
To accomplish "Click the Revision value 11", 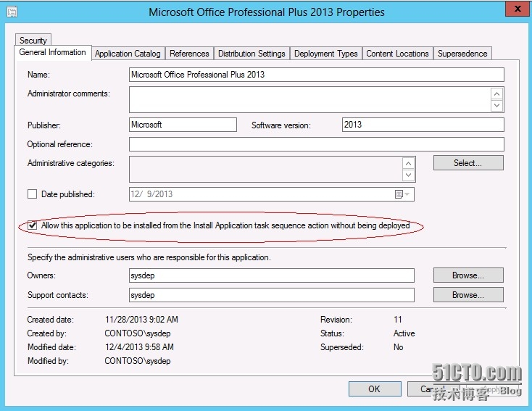I will [398, 320].
